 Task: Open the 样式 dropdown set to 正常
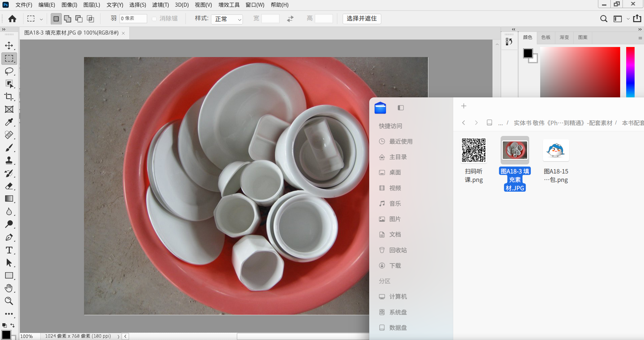pyautogui.click(x=227, y=19)
